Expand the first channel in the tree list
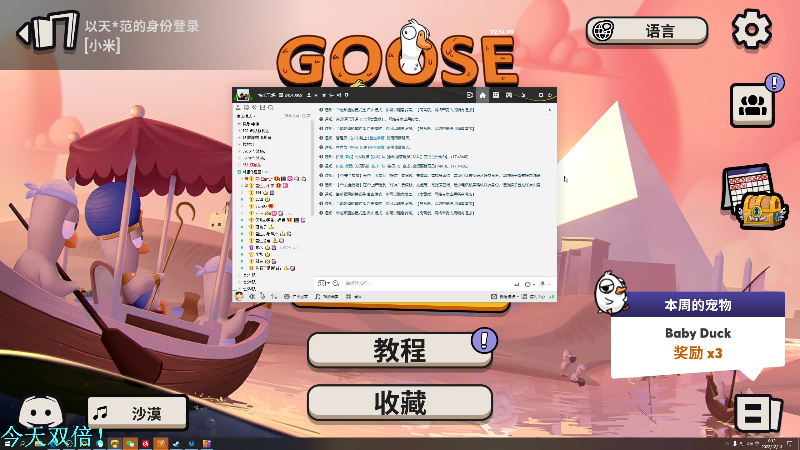The width and height of the screenshot is (800, 450). 239,124
